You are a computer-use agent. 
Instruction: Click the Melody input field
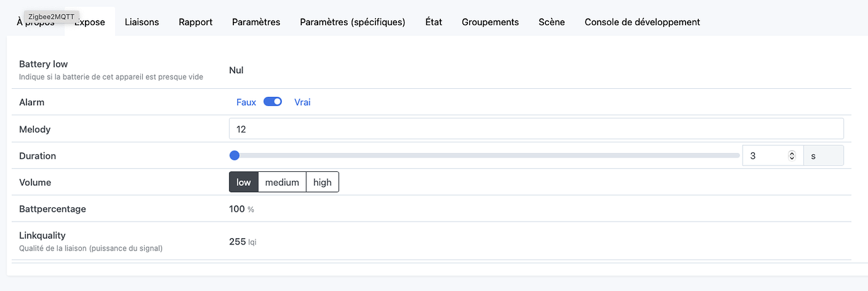[536, 129]
